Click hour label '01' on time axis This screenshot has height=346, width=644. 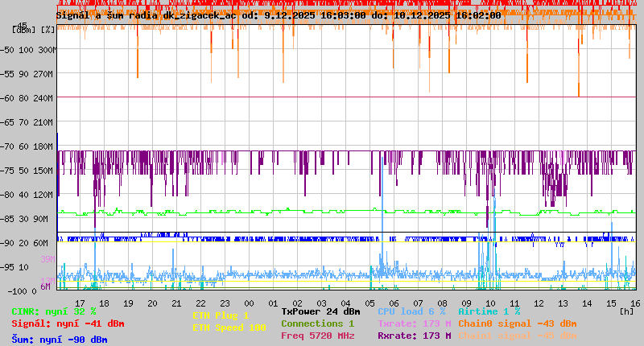coord(273,303)
